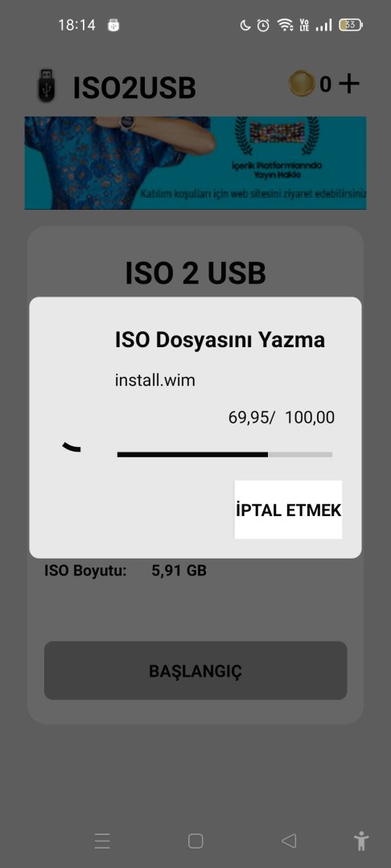This screenshot has width=391, height=868.
Task: Tap the Wi-Fi status icon
Action: pyautogui.click(x=286, y=25)
